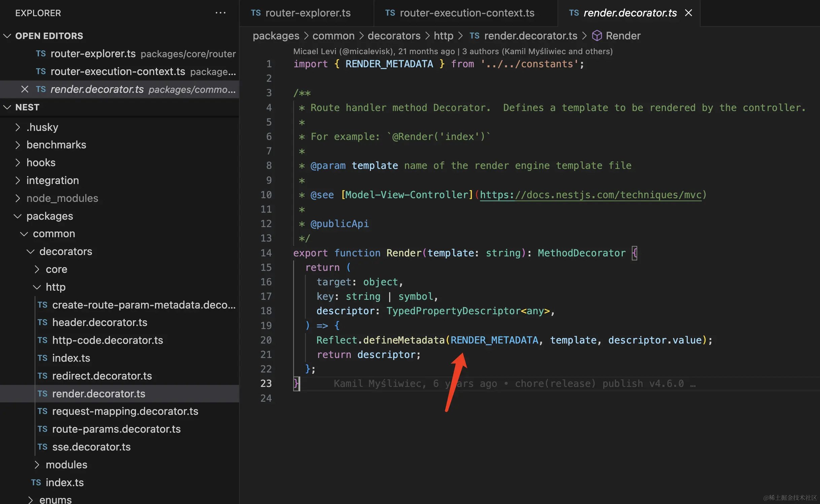Image resolution: width=820 pixels, height=504 pixels.
Task: Close the render.decorator.ts tab
Action: [x=688, y=13]
